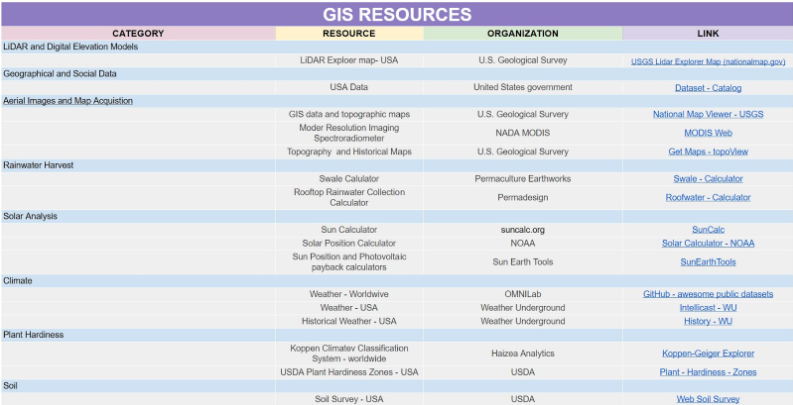This screenshot has width=793, height=405.
Task: Select the LiDAR and Digital Elevation Models row
Action: [x=397, y=47]
